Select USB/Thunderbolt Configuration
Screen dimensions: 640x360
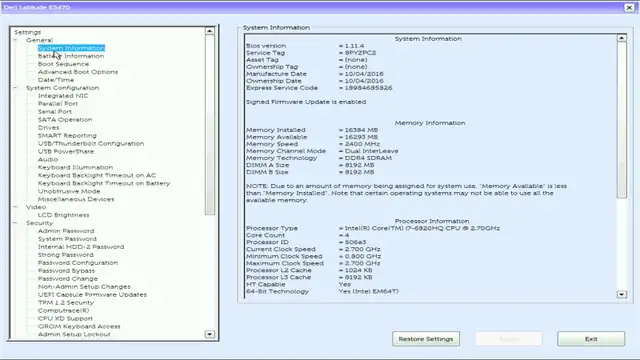point(91,144)
